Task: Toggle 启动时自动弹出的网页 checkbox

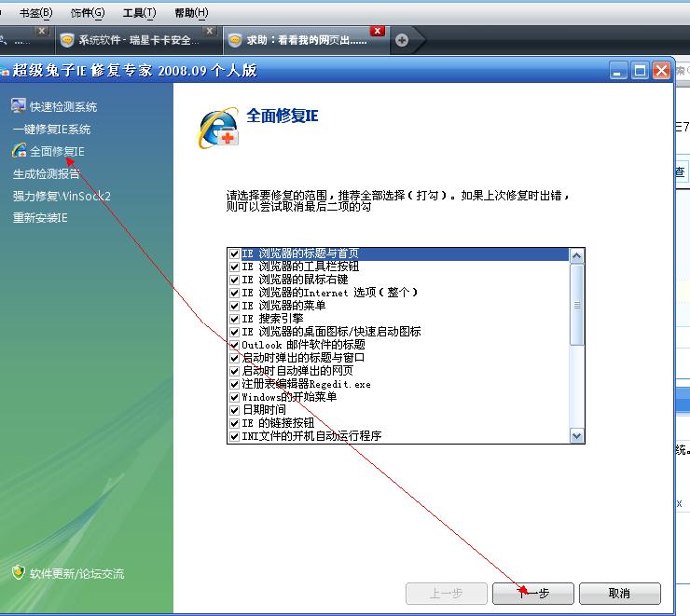Action: [235, 371]
